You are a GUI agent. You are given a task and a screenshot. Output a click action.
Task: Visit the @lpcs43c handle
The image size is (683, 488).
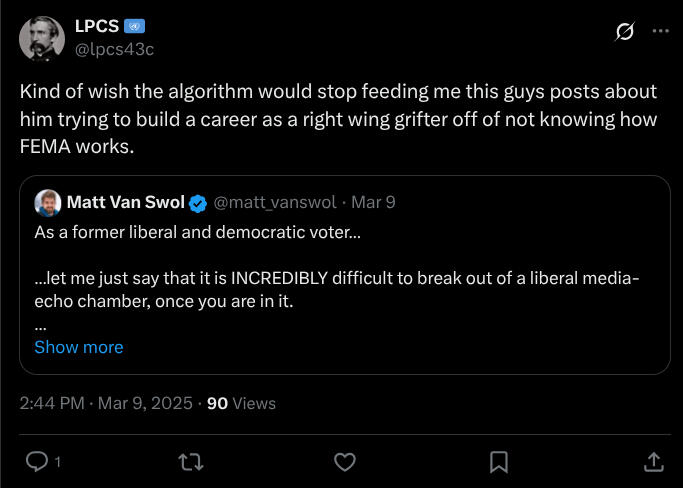click(x=114, y=48)
